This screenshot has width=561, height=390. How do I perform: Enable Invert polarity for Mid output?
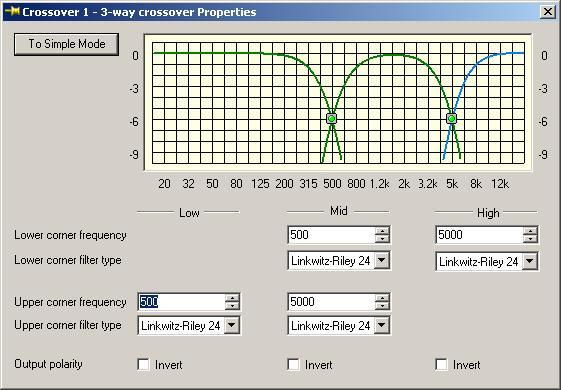coord(293,365)
